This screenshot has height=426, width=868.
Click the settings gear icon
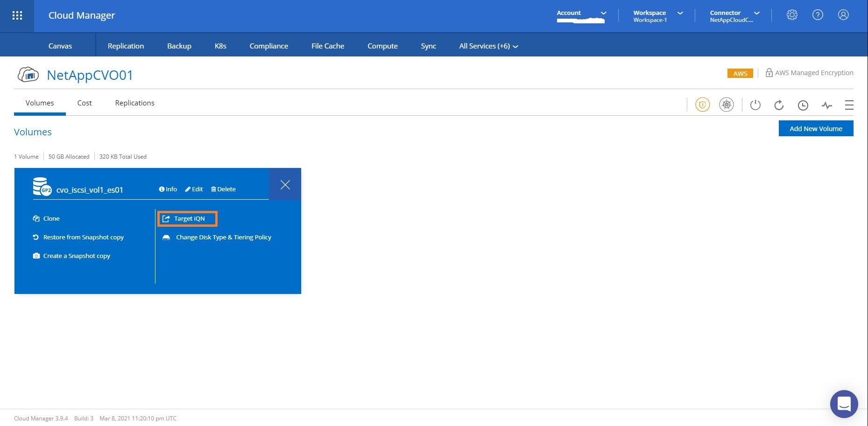click(792, 15)
